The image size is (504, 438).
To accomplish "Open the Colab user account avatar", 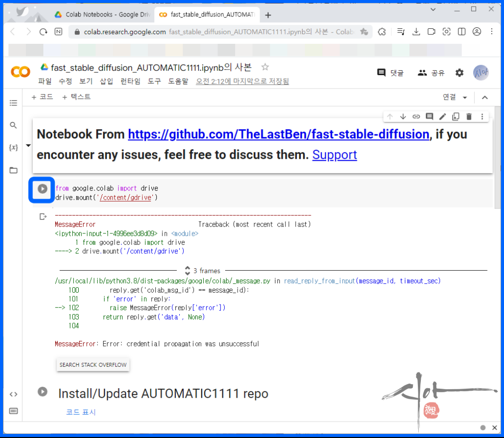I will pos(481,73).
